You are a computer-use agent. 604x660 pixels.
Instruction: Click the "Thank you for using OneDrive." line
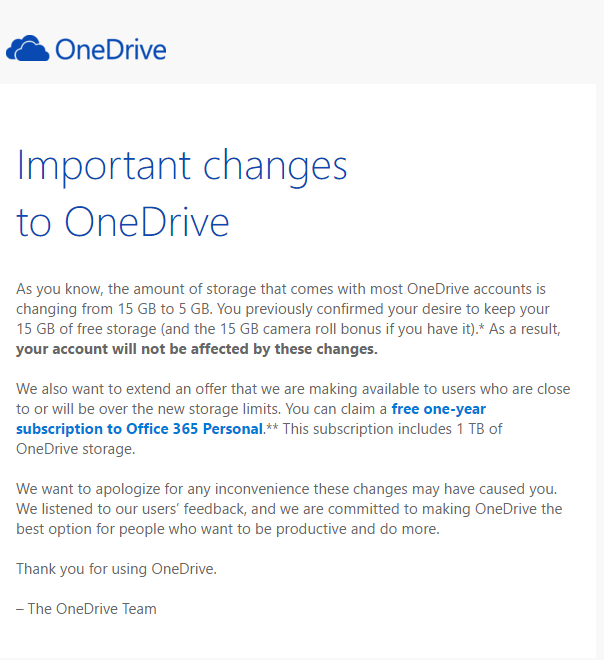116,569
